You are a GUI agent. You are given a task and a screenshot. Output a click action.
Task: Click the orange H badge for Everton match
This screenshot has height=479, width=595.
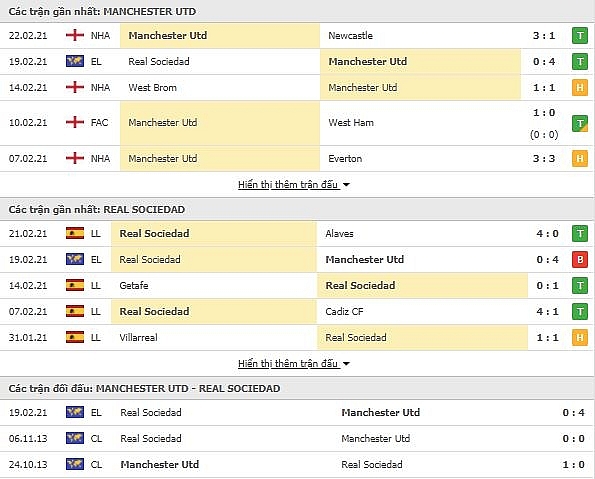pos(579,159)
